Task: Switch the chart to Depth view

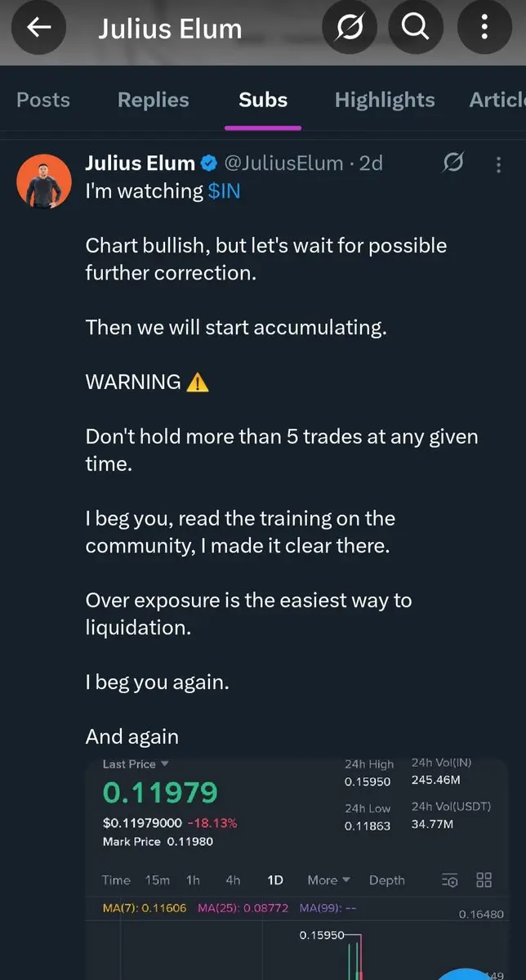Action: point(386,880)
